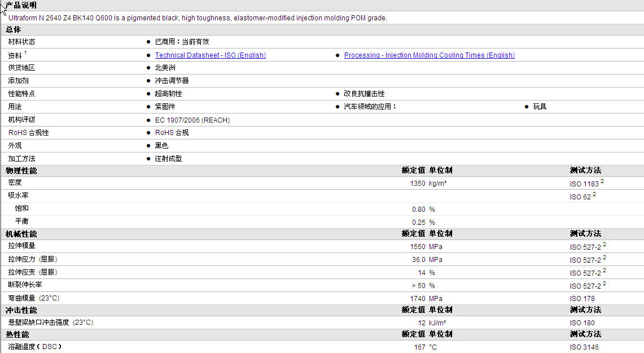
Task: Click footnote 2 superscript after ISO 1183
Action: pyautogui.click(x=602, y=181)
